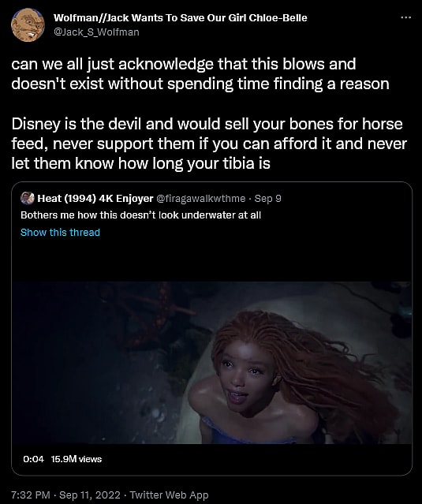Open the @firagawalkwthme handle
Image resolution: width=422 pixels, height=504 pixels.
pos(200,199)
